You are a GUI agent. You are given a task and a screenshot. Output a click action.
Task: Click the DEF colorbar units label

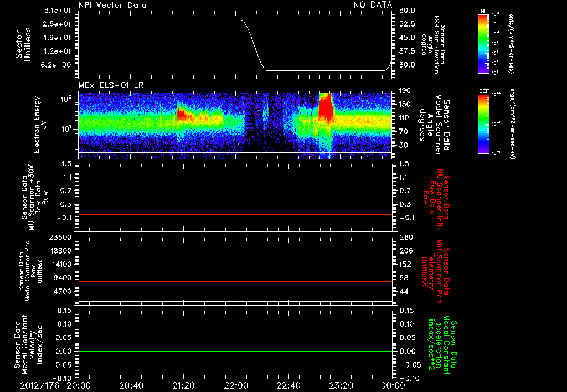click(512, 124)
